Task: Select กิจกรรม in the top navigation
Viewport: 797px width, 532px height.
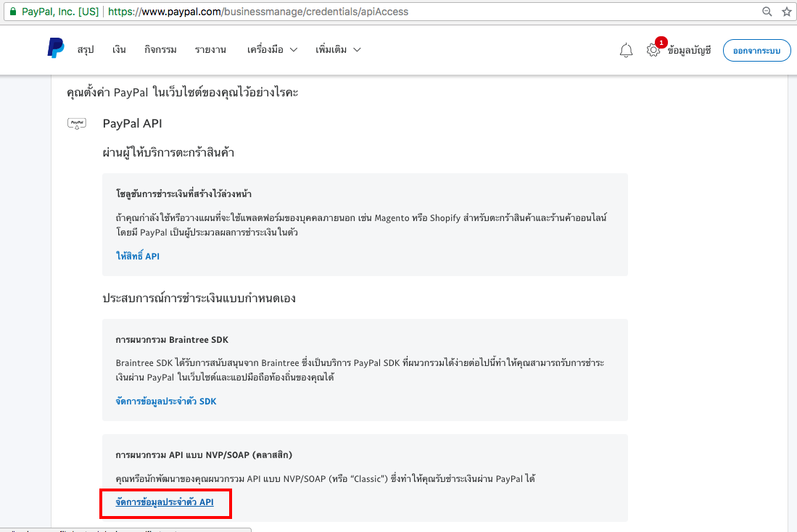Action: coord(160,49)
